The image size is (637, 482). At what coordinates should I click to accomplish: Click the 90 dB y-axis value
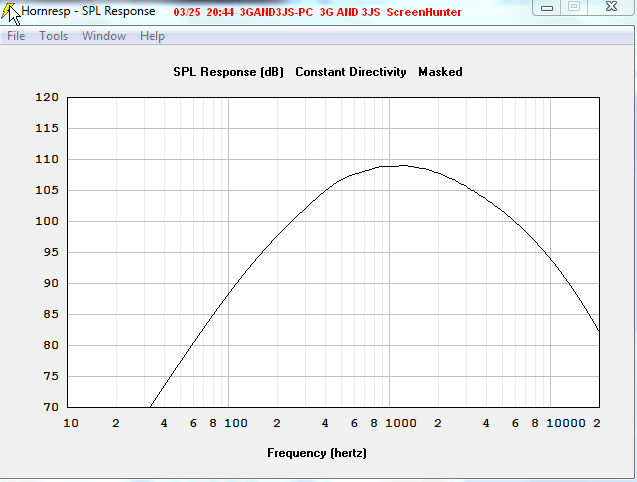tap(51, 283)
